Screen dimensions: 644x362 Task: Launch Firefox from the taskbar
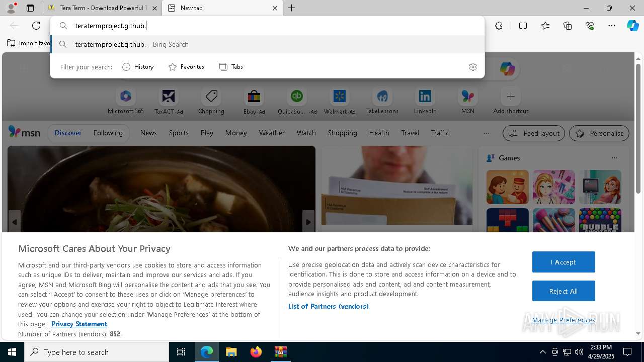256,352
